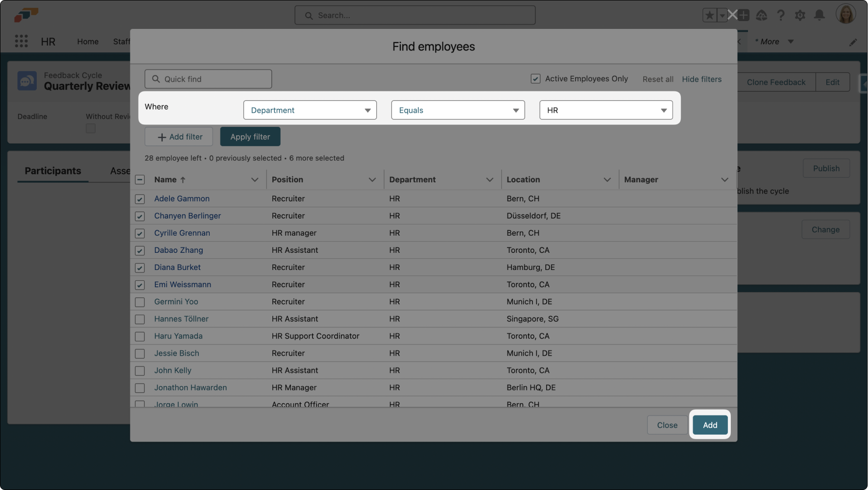Check the box for Germini Yoo
Viewport: 868px width, 490px height.
click(x=140, y=302)
